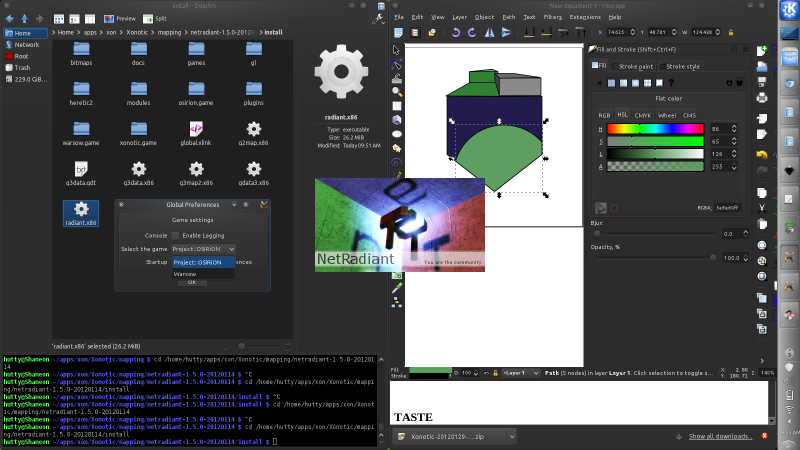
Task: Open the Inkscape Extensions menu
Action: pyautogui.click(x=585, y=17)
